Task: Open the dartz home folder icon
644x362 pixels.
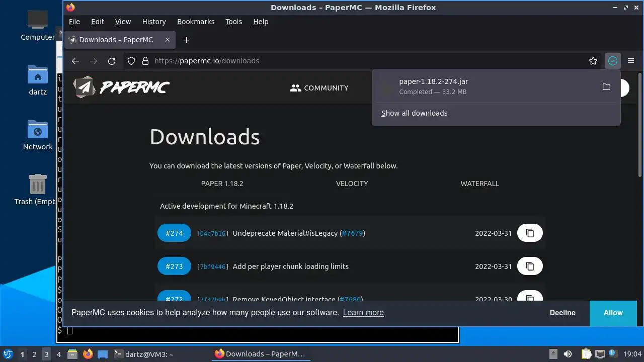Action: 38,80
